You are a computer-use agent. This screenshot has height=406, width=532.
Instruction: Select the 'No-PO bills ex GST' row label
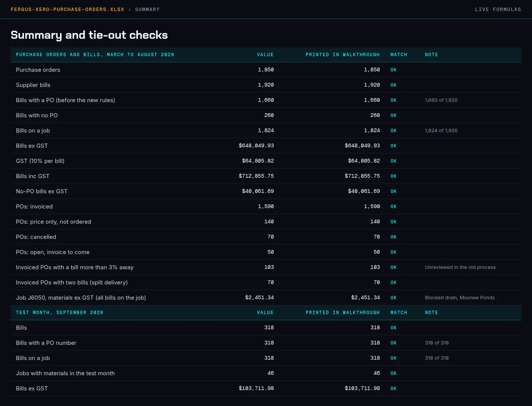point(42,191)
